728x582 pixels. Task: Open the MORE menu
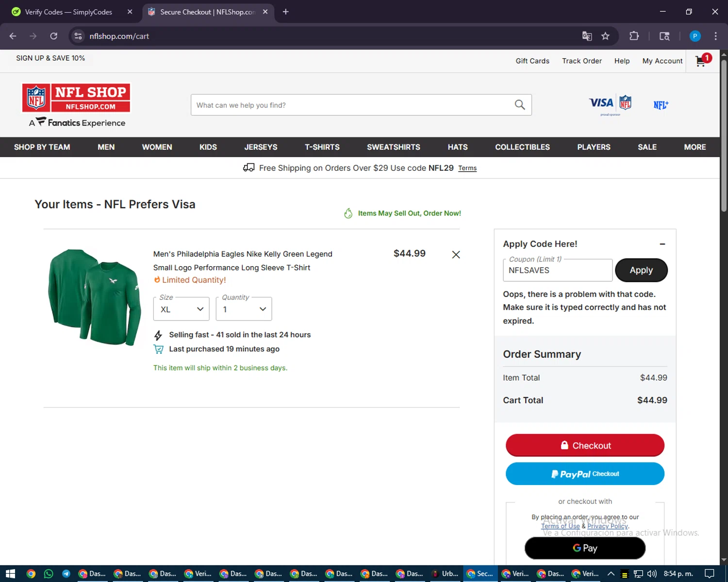pyautogui.click(x=695, y=147)
